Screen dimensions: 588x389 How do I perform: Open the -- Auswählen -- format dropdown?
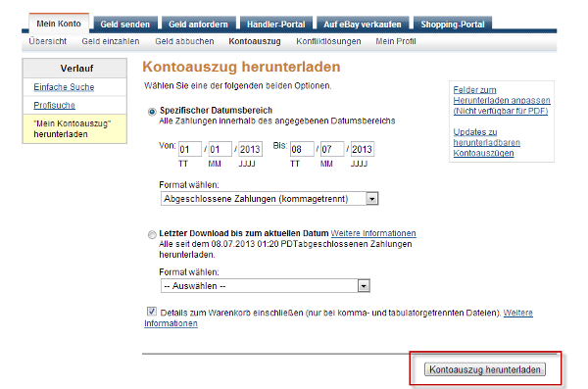point(266,286)
